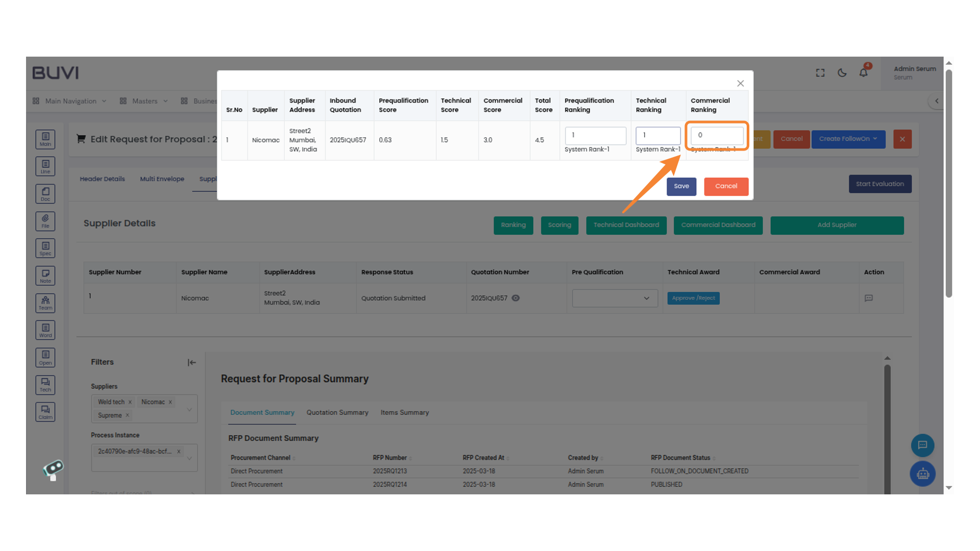Open notifications via the bell icon
This screenshot has width=980, height=551.
pyautogui.click(x=863, y=73)
